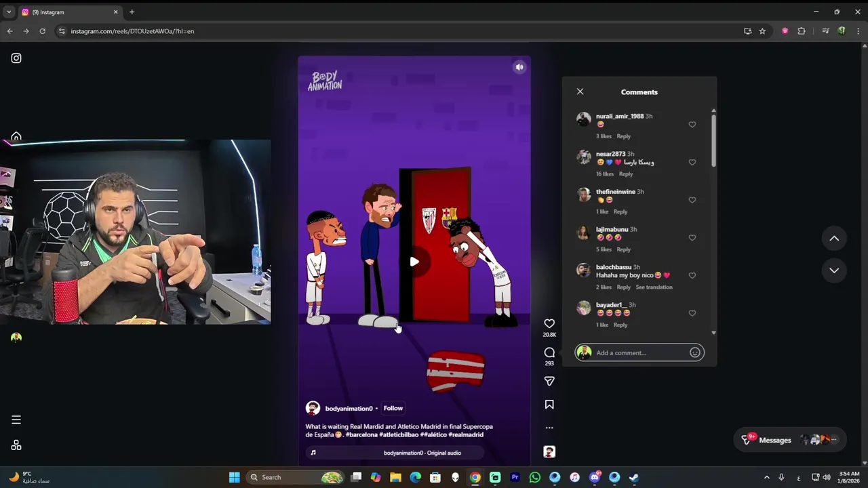This screenshot has width=868, height=488.
Task: Open Premiere Pro from taskbar
Action: tap(515, 477)
